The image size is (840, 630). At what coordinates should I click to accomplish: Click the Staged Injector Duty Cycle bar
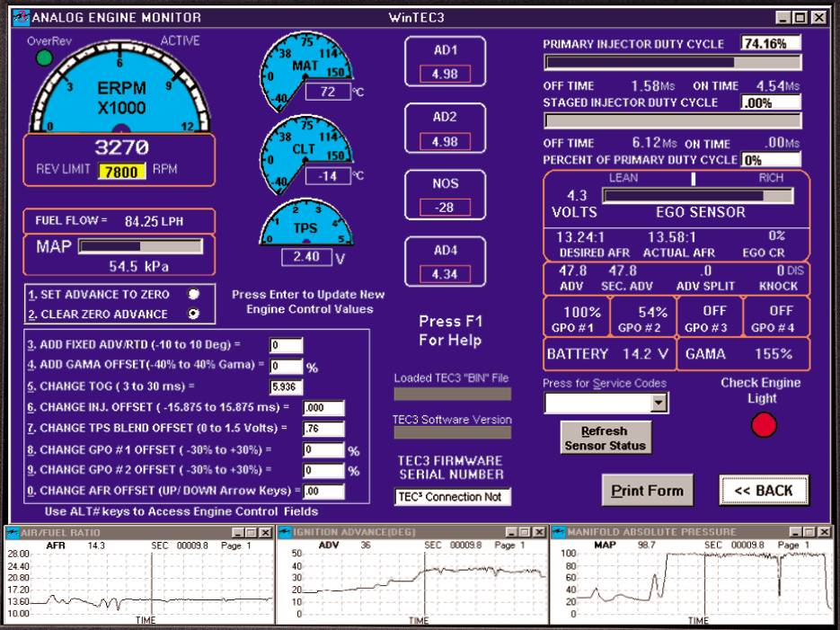click(673, 120)
